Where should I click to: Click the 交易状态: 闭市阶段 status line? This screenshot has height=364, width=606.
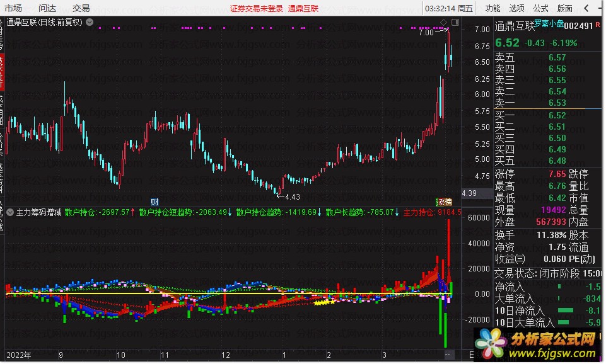547,274
